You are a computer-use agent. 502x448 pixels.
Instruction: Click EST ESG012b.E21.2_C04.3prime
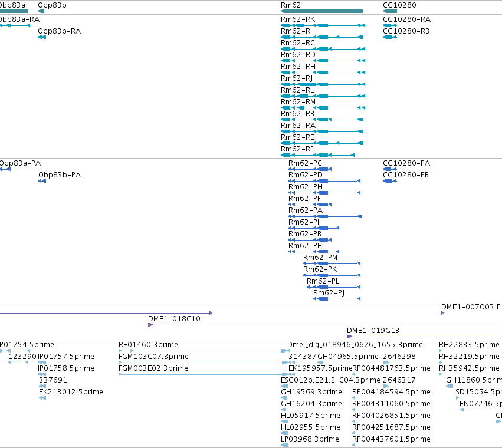(284, 386)
